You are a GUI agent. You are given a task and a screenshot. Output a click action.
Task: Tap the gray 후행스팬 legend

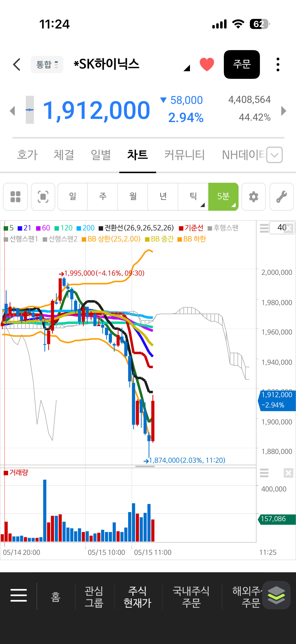(x=223, y=228)
